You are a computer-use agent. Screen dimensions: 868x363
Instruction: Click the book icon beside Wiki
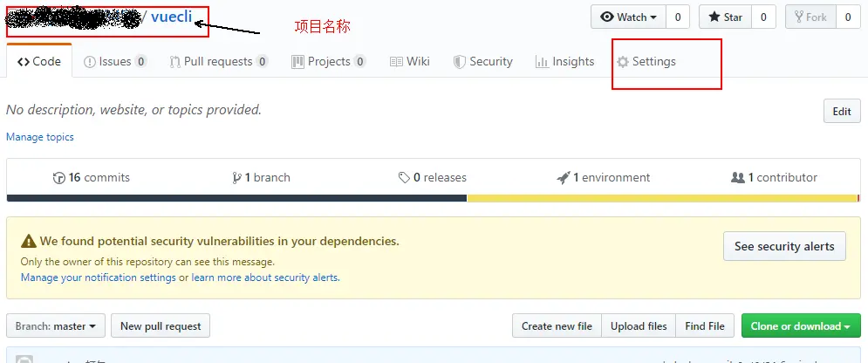click(396, 62)
